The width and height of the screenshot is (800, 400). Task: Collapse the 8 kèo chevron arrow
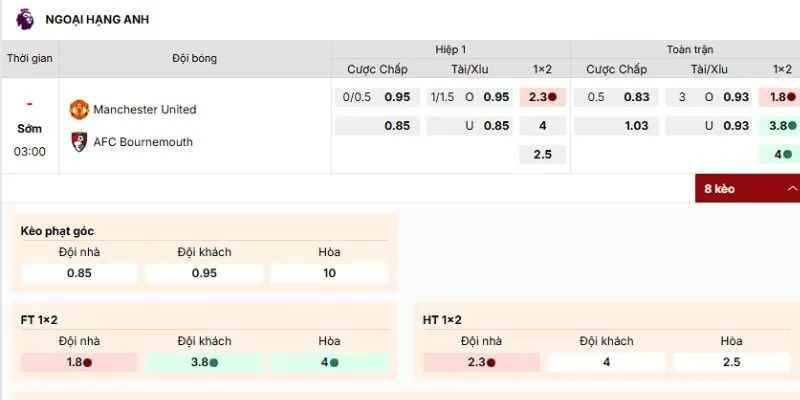click(793, 188)
